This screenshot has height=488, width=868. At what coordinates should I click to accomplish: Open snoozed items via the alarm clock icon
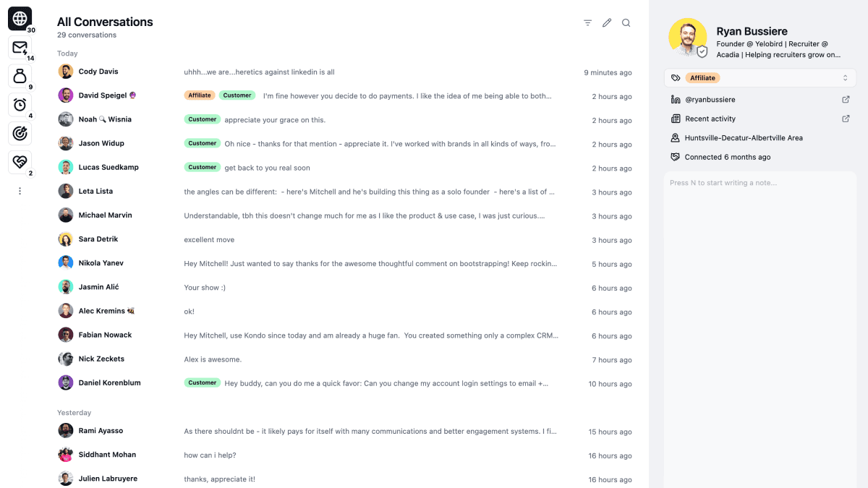click(20, 105)
